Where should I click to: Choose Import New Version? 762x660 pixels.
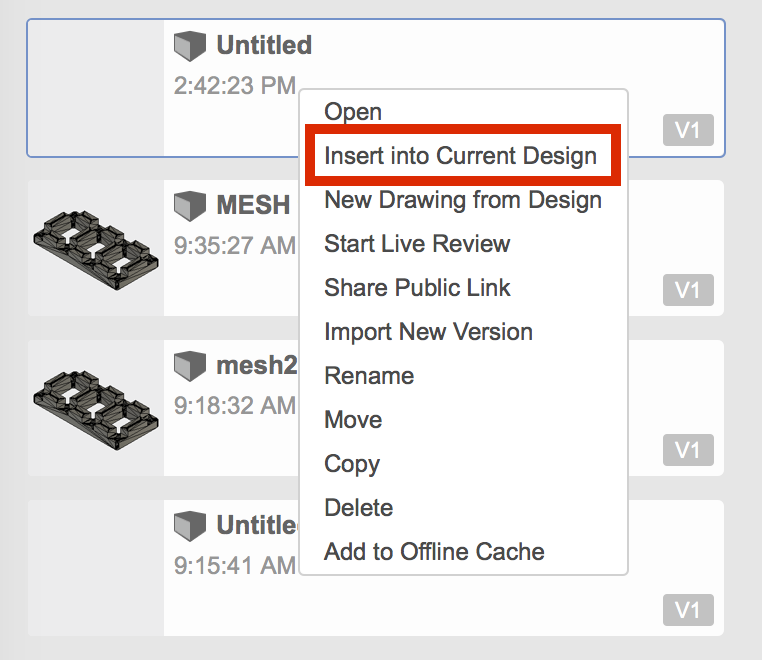428,332
